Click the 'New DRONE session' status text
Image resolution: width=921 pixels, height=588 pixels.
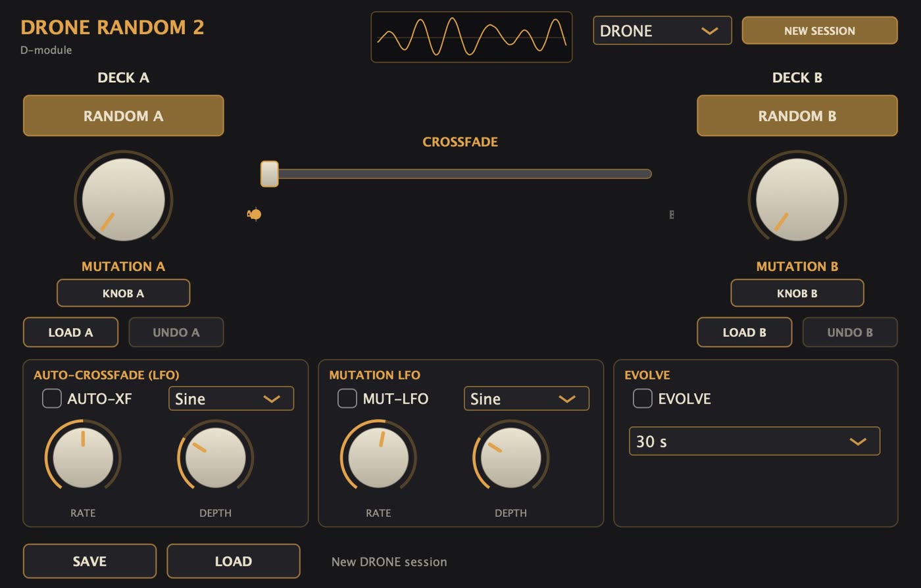pyautogui.click(x=389, y=562)
